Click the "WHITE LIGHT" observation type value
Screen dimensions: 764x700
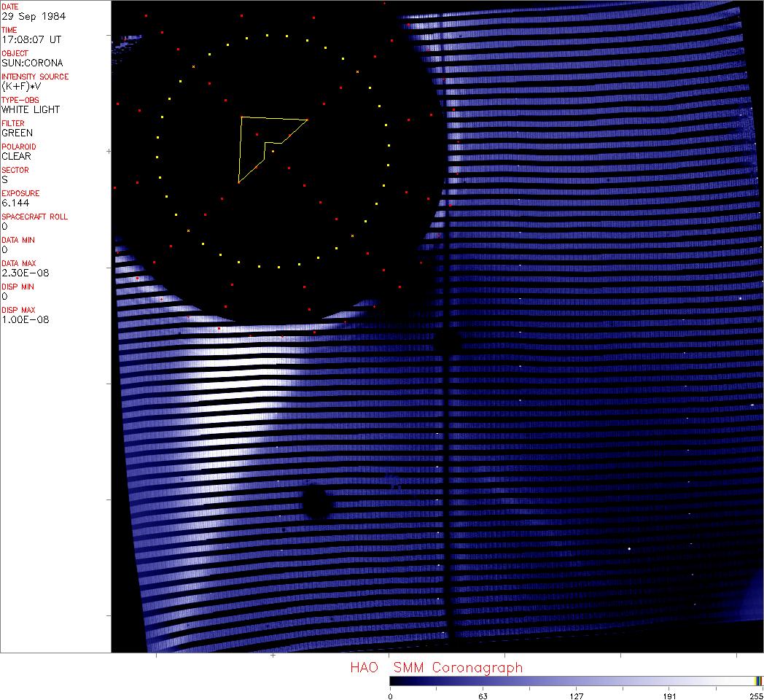(x=31, y=109)
